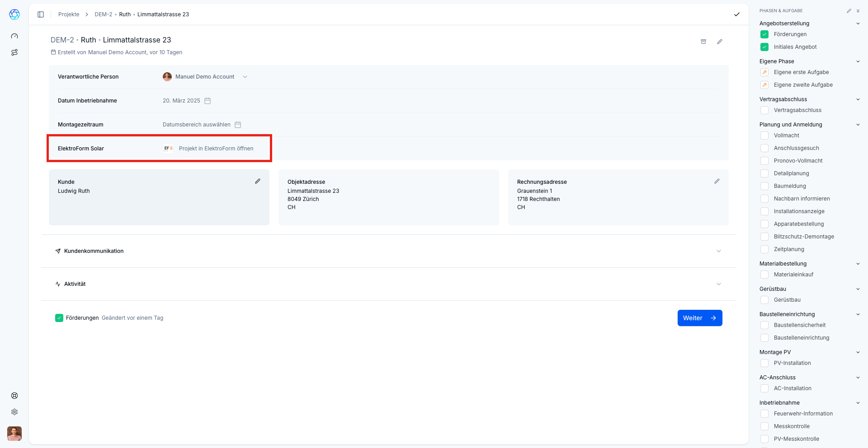868x448 pixels.
Task: Check the Vertragsabschluss task checkbox
Action: click(764, 110)
